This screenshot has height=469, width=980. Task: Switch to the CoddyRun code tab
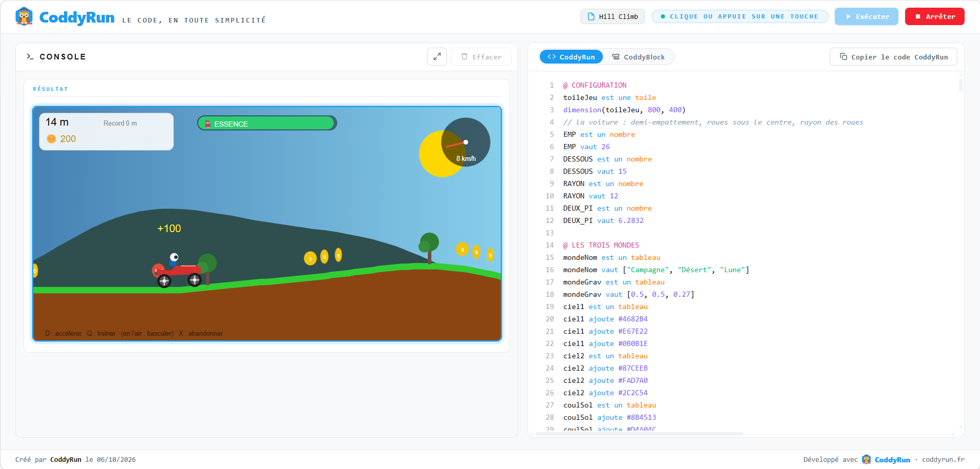tap(571, 57)
